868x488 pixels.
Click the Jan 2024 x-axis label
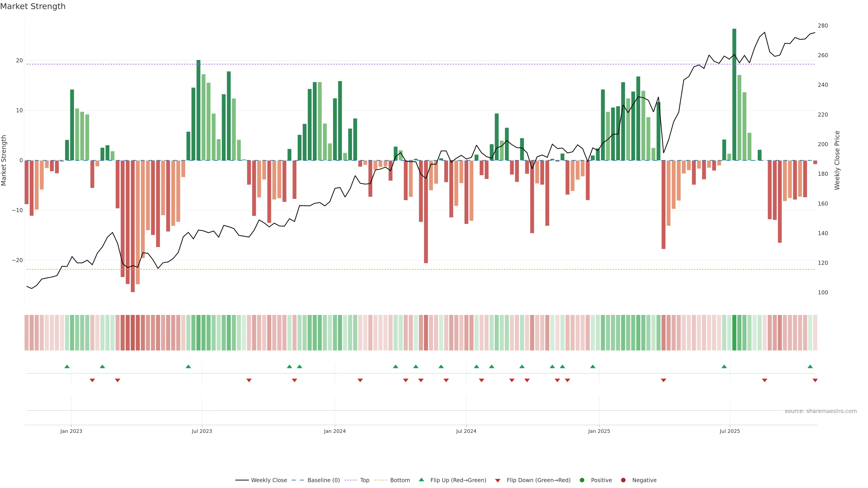click(335, 431)
